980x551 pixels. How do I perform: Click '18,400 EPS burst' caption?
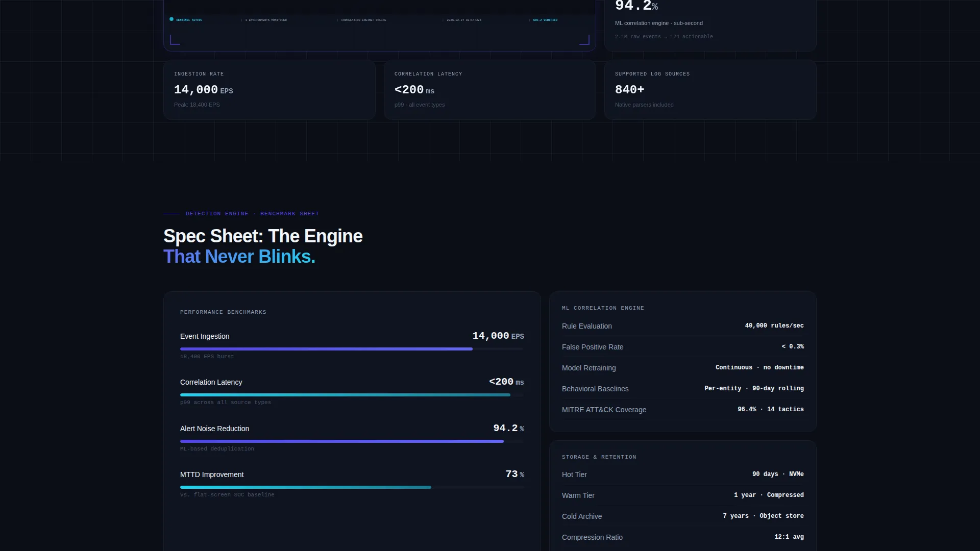coord(207,357)
